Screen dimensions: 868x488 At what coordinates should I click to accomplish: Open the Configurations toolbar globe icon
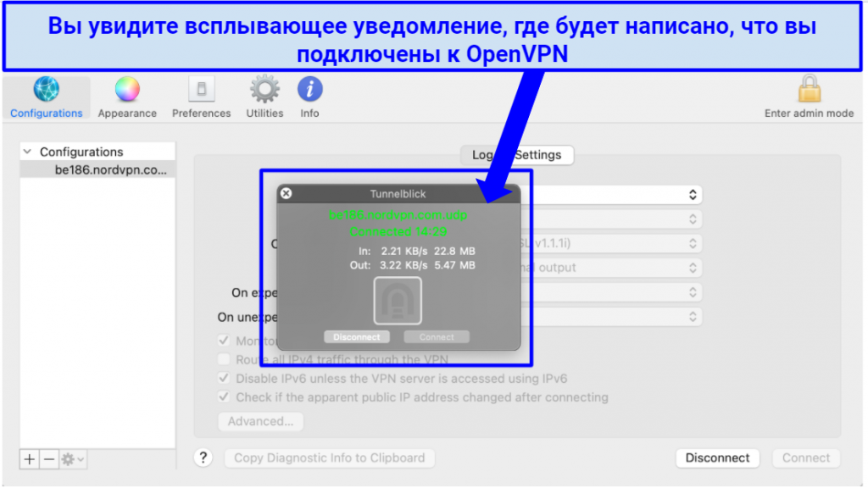[x=46, y=90]
